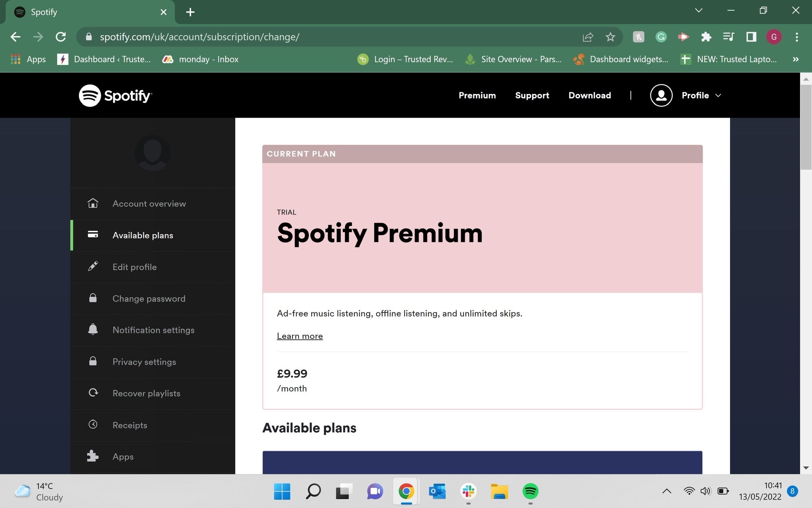Screen dimensions: 812x508
Task: Open the notification badge showing 8
Action: [x=793, y=491]
